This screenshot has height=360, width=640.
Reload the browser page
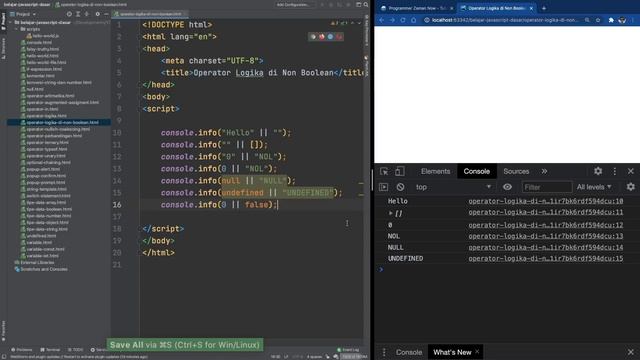[x=403, y=20]
